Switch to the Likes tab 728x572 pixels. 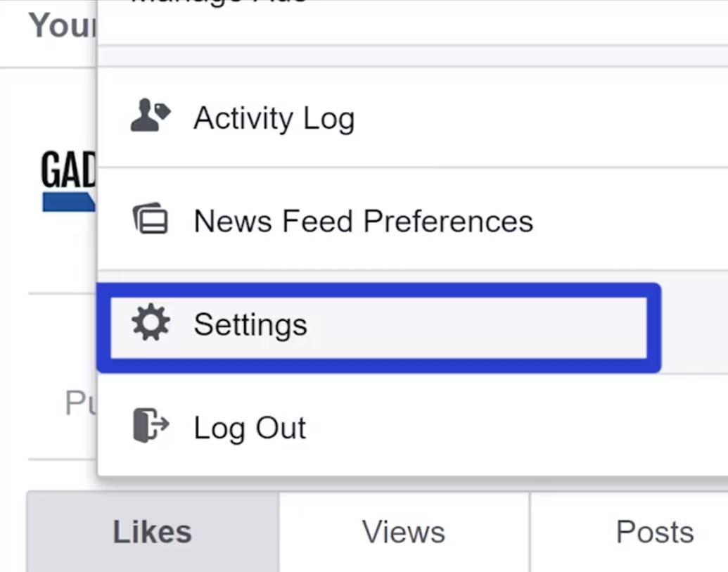click(x=152, y=532)
